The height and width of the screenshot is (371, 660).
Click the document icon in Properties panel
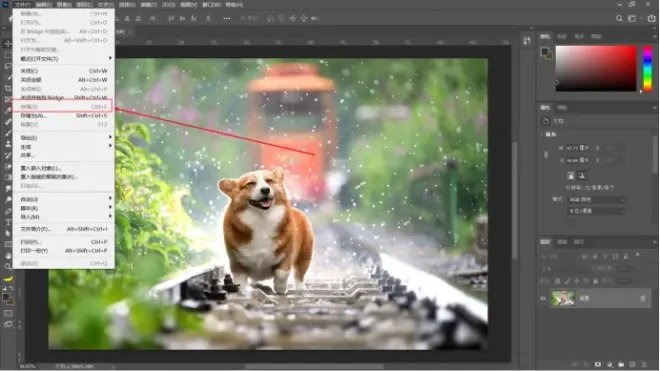point(546,121)
